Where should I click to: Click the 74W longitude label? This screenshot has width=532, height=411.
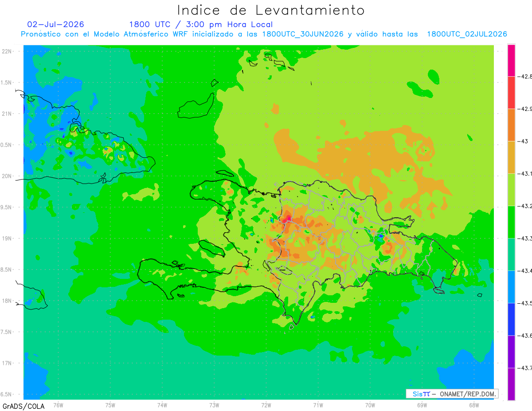tap(162, 404)
